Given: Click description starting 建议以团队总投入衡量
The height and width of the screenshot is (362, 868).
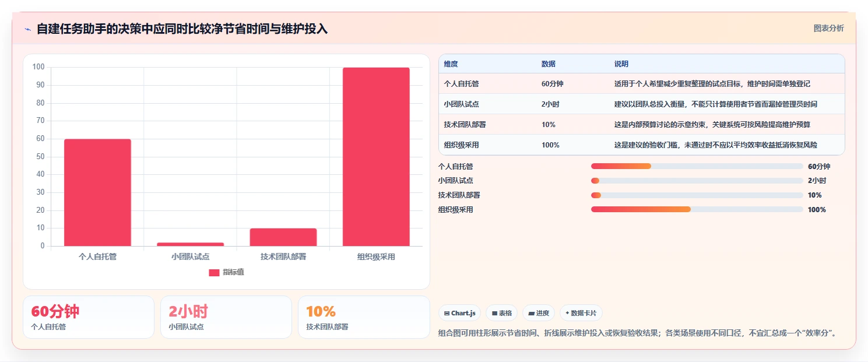Looking at the screenshot, I should pos(716,104).
